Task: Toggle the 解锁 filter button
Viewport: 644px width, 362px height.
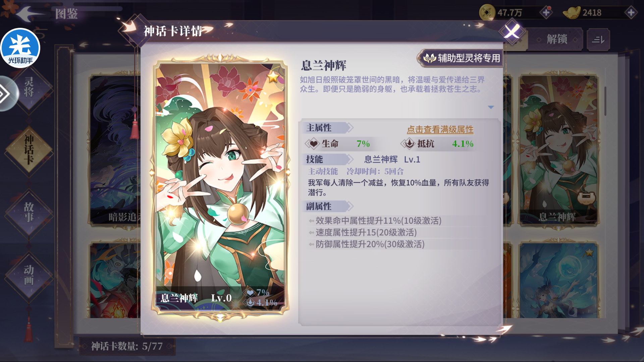Action: [557, 40]
